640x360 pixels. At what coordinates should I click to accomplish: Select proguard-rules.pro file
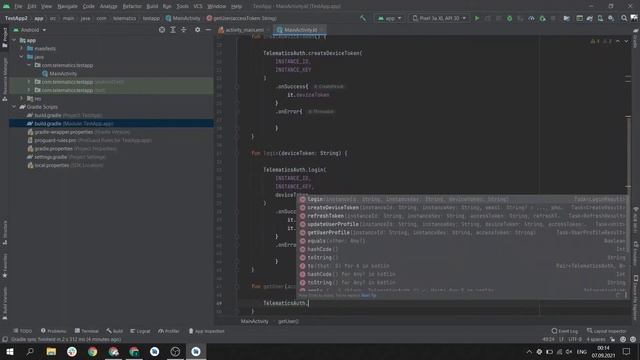89,140
